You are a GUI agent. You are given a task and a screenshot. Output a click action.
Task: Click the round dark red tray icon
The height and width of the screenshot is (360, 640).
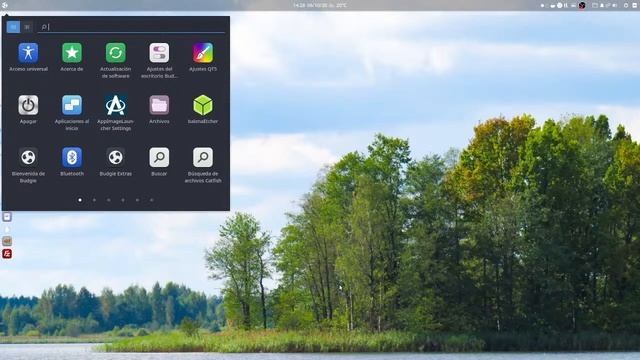click(x=582, y=5)
